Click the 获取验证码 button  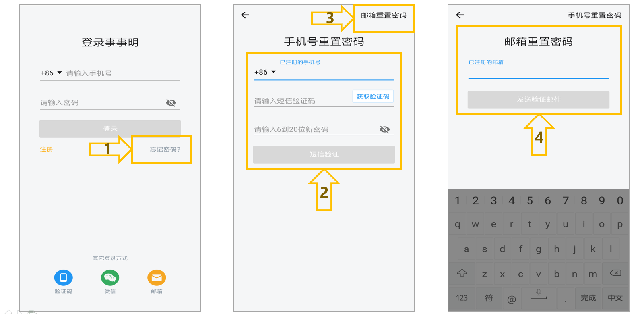click(373, 96)
